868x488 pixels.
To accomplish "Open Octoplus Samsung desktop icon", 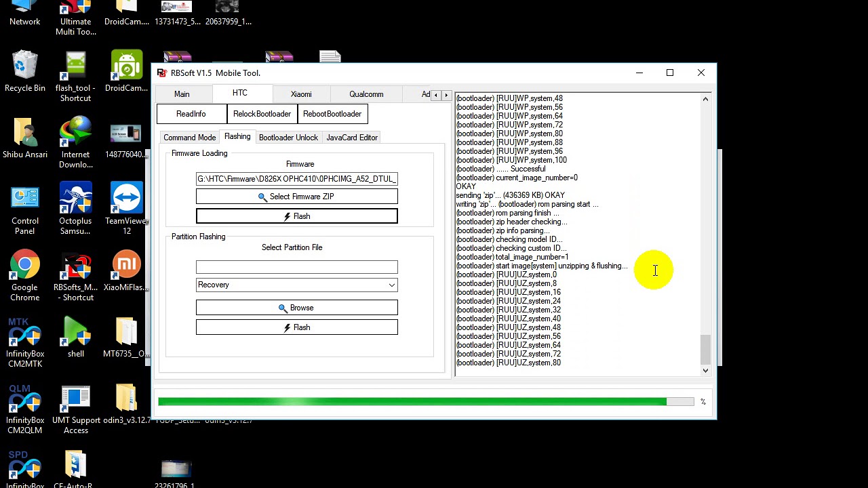I will click(75, 209).
